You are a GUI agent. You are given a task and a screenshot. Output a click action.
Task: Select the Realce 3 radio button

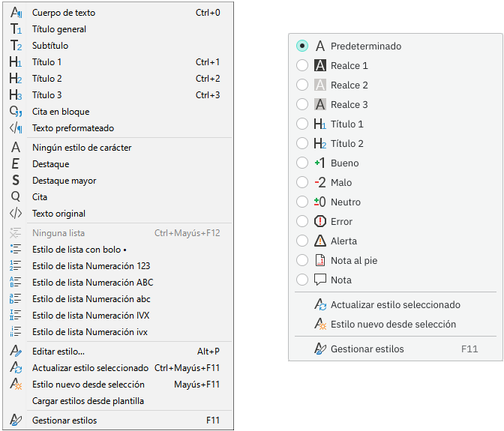302,104
